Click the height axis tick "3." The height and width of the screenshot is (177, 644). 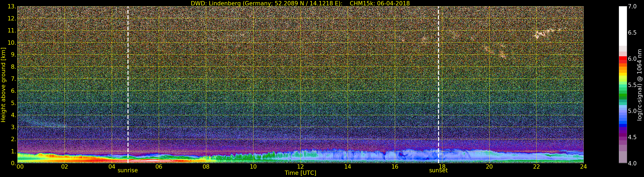14,127
